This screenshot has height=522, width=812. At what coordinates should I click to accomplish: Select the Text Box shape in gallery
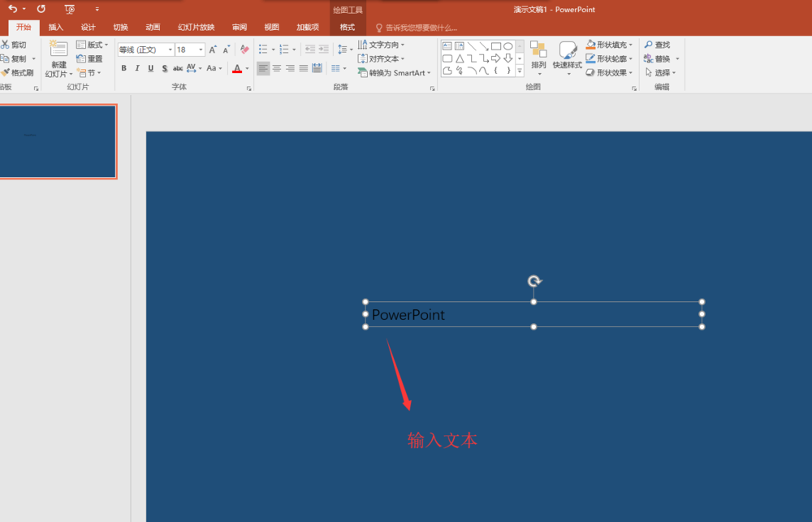coord(447,46)
